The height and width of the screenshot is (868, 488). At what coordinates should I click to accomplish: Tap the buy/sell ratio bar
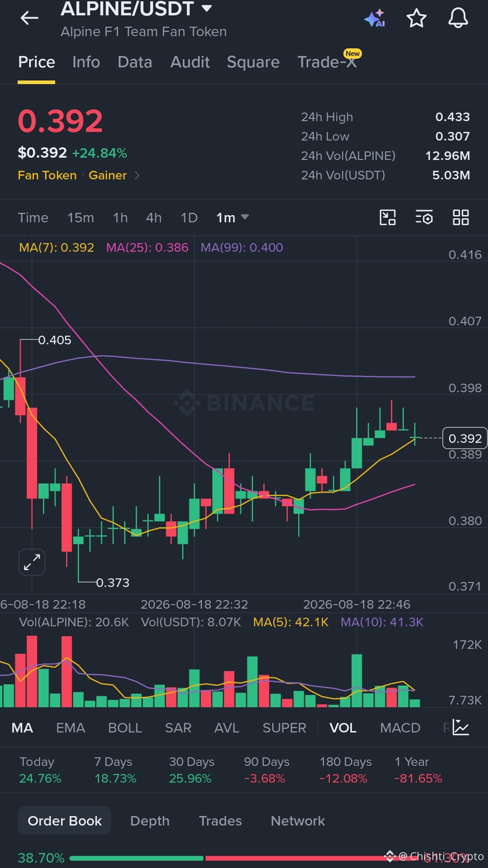[244, 858]
